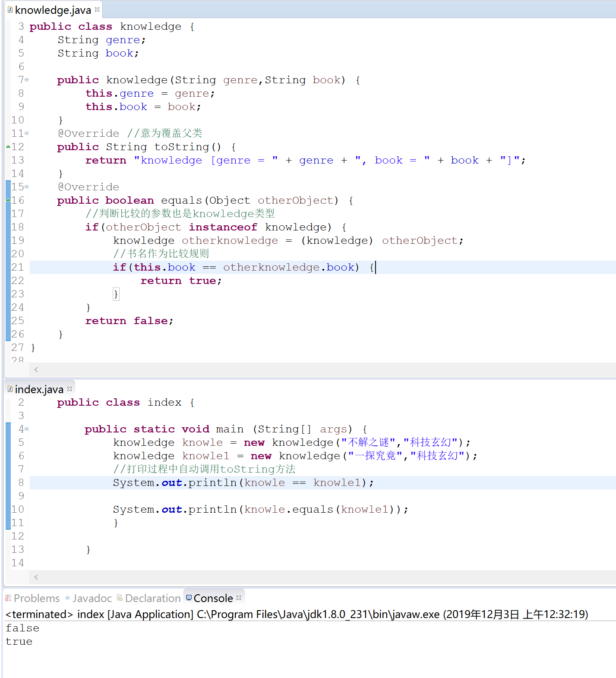This screenshot has width=616, height=678.
Task: Click the "public class knowledge" declaration line
Action: (112, 26)
